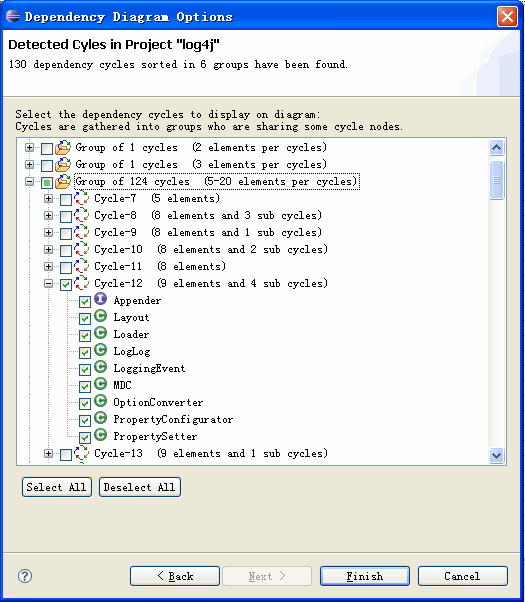This screenshot has height=602, width=525.
Task: Select the PropertyConfigurator entry text
Action: point(173,419)
